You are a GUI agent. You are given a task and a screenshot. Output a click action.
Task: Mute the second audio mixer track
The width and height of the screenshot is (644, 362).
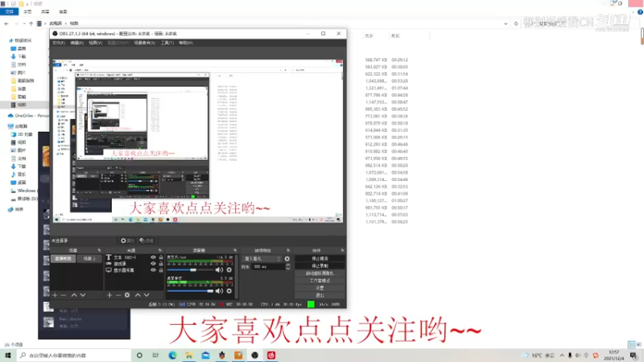coord(219,291)
